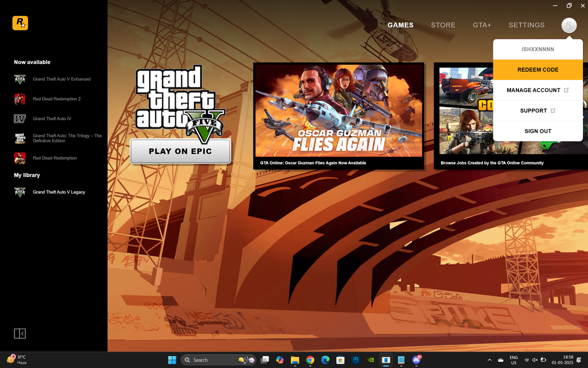
Task: Switch to the GAMES tab
Action: (x=401, y=25)
